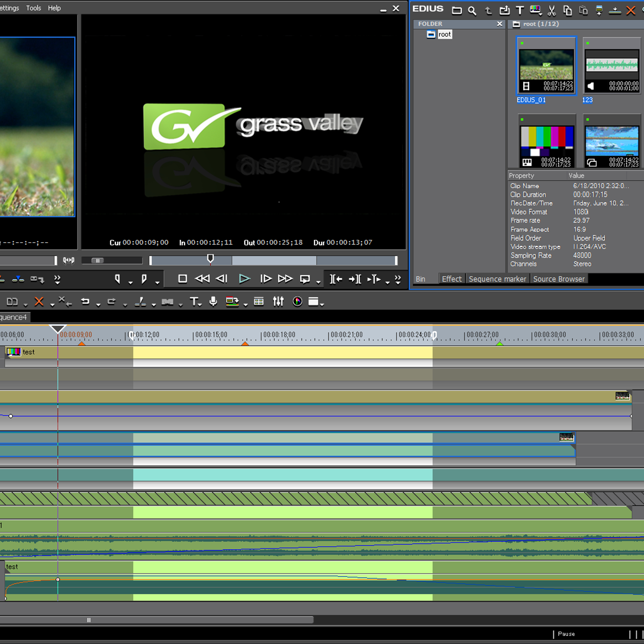Fast forward the recorder playback

click(x=285, y=279)
